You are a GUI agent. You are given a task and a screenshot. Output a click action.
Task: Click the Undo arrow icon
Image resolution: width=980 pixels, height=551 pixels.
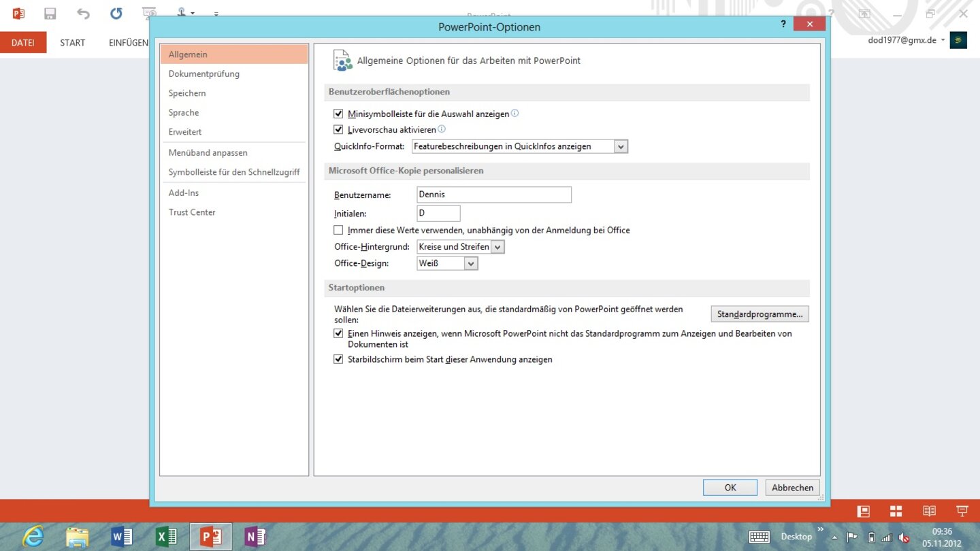(83, 14)
